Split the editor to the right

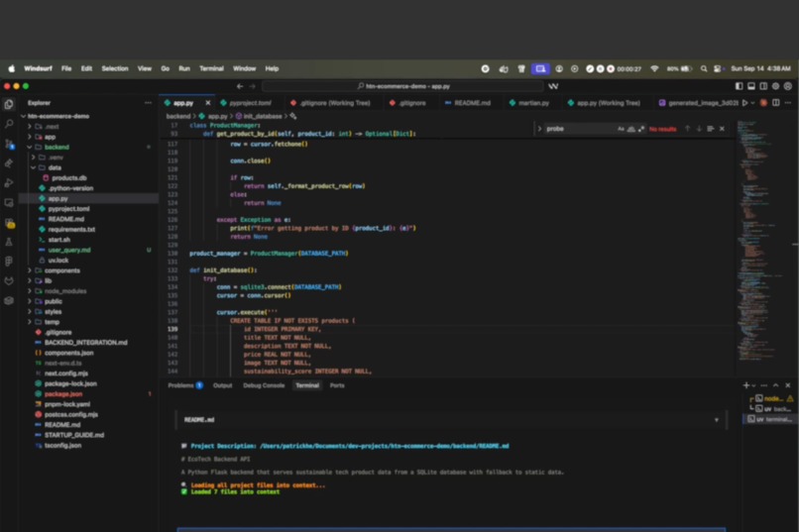tap(775, 103)
